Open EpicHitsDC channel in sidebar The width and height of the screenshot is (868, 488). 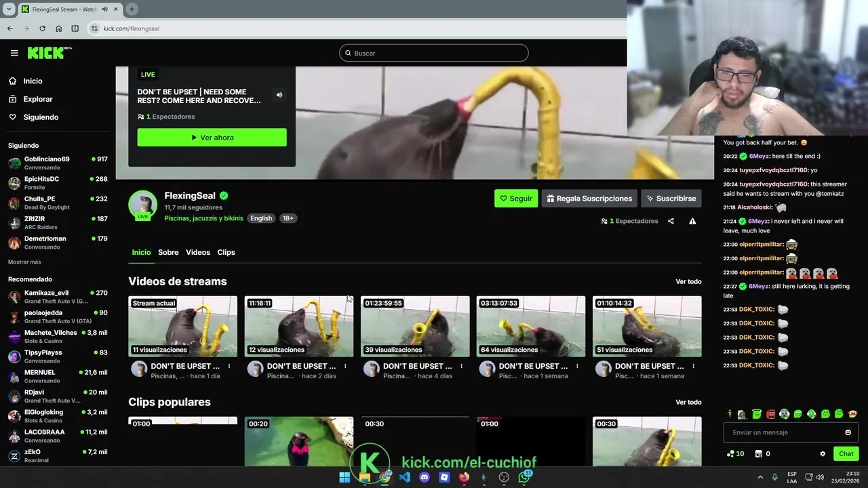58,182
